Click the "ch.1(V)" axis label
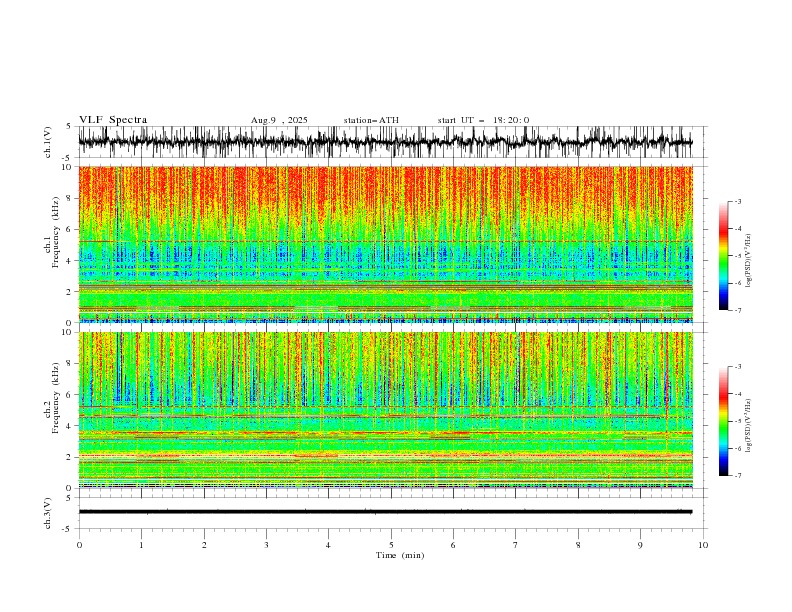The height and width of the screenshot is (612, 792). (x=48, y=142)
